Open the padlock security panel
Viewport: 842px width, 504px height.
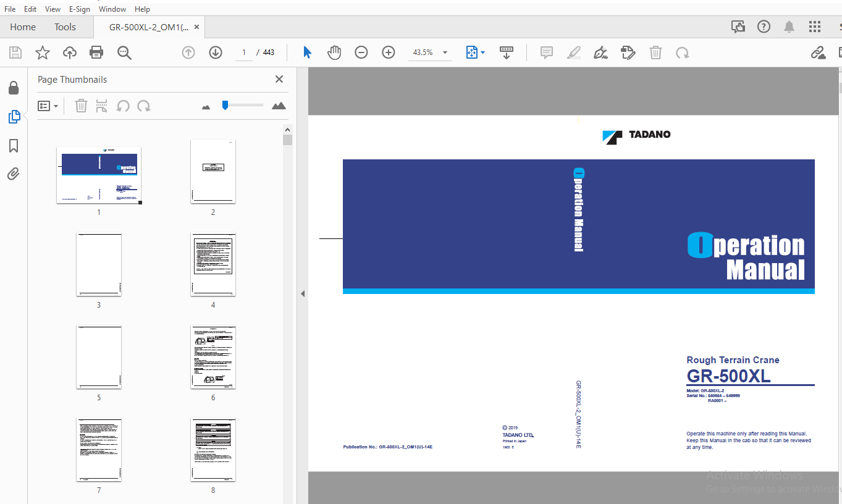click(x=14, y=88)
